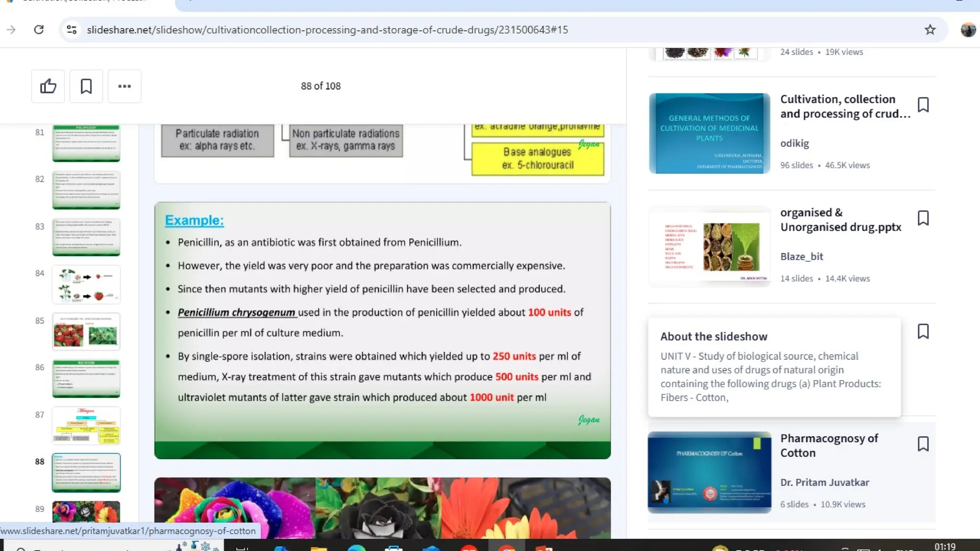Click '14 slides • 14.4K views' text
The height and width of the screenshot is (551, 980).
pyautogui.click(x=825, y=278)
